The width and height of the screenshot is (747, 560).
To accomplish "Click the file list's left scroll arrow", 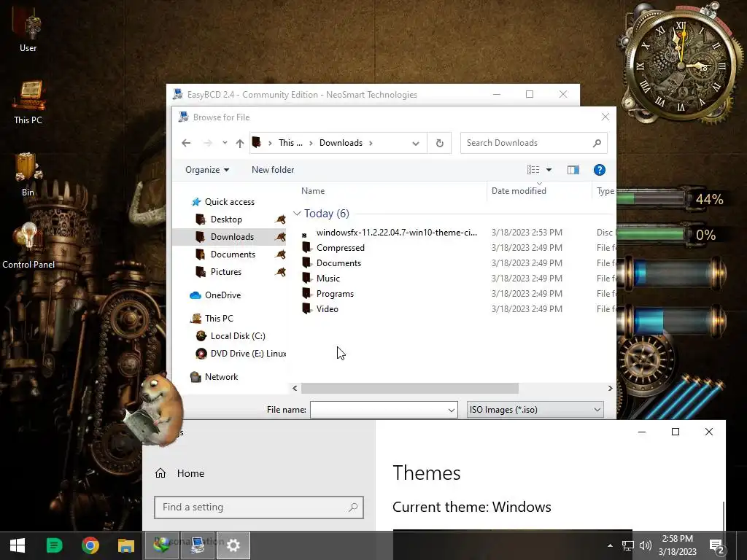I will point(295,389).
